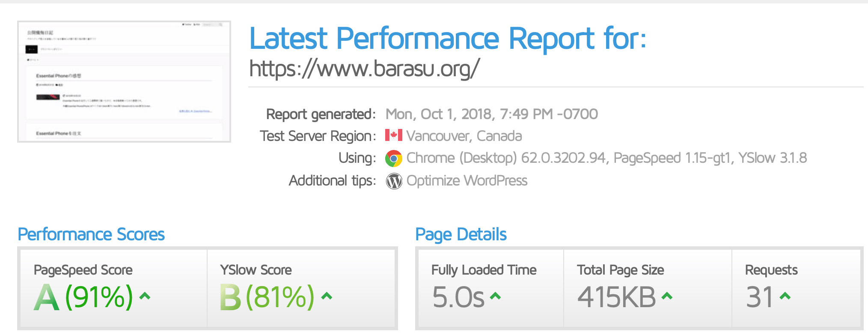Viewport: 868px width, 335px height.
Task: Click the Chrome browser icon
Action: point(393,159)
